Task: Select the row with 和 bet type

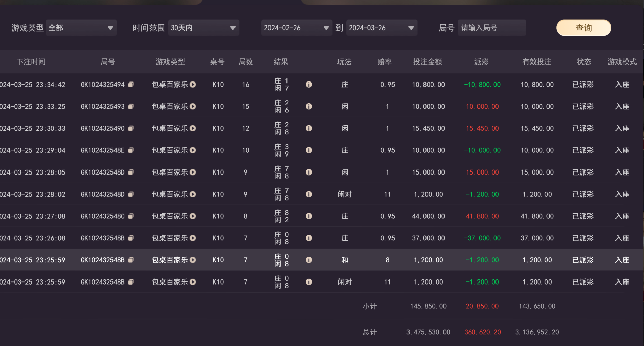Action: (345, 260)
